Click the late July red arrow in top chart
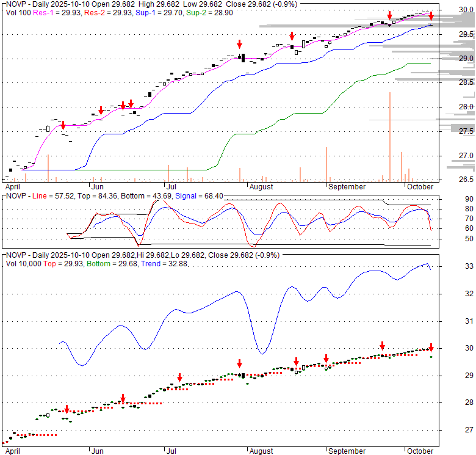This screenshot has width=476, height=455. tap(240, 44)
